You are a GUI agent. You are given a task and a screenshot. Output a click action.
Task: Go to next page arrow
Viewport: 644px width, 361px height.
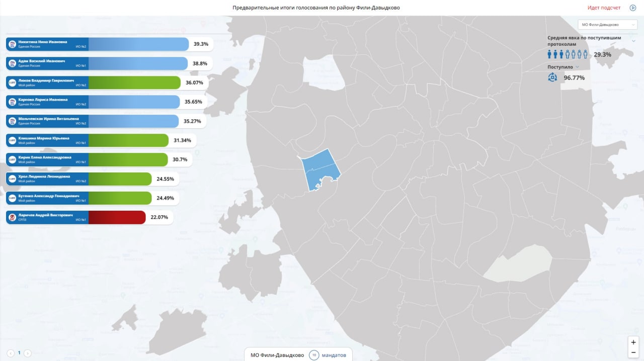coord(28,353)
